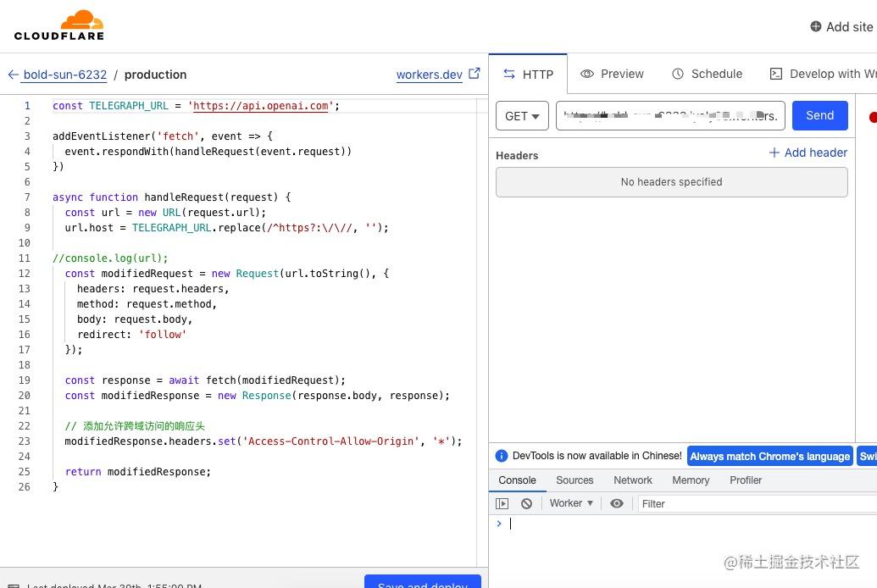
Task: Click the Cloudflare logo
Action: 58,25
